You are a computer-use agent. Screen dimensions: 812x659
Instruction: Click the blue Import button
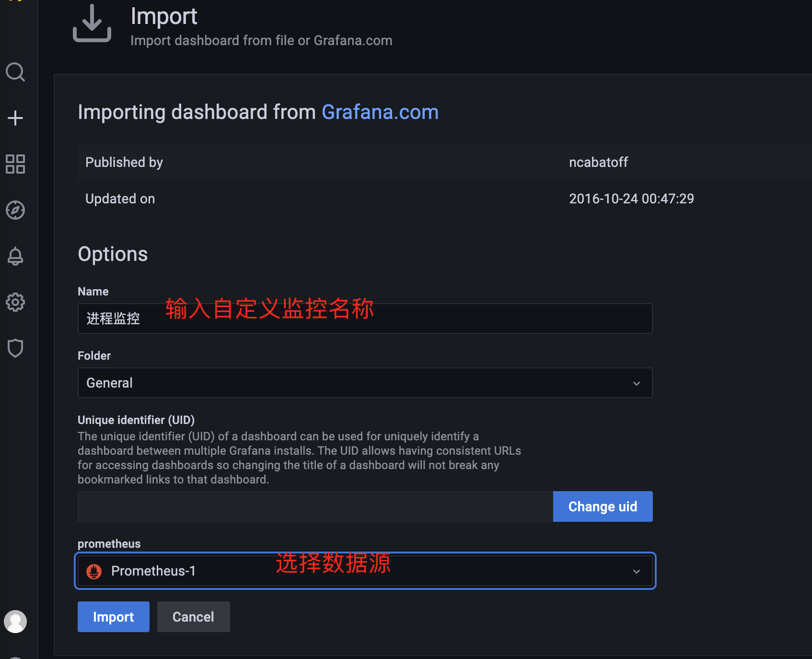114,617
